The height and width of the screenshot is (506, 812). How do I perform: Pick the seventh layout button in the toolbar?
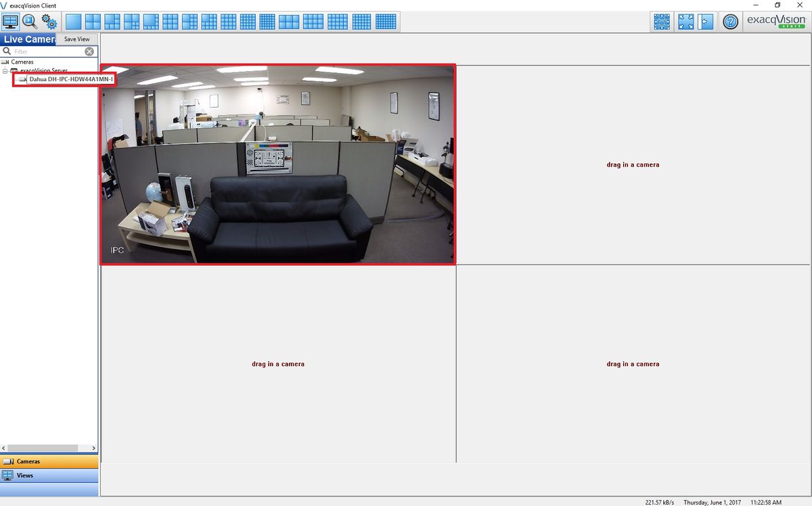[191, 22]
